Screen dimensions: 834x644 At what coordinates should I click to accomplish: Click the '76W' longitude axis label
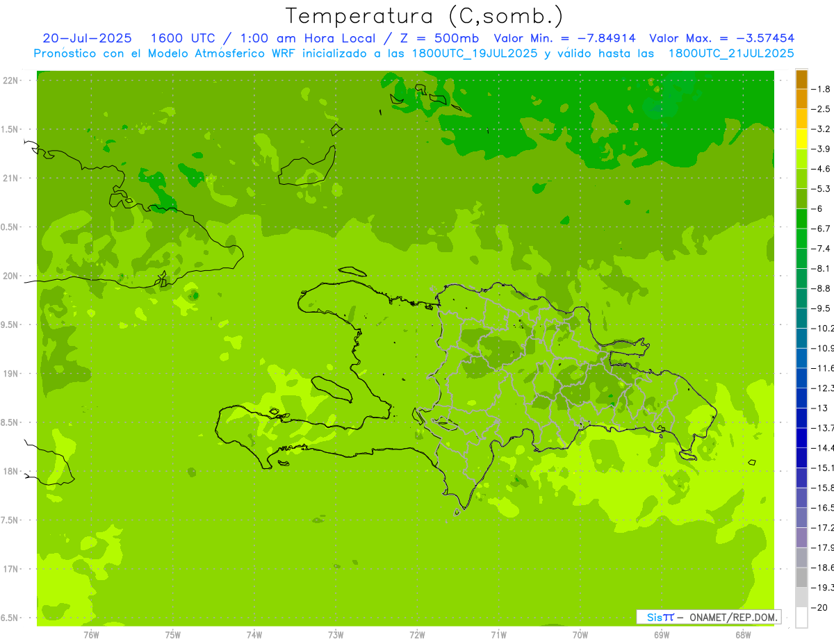[91, 634]
